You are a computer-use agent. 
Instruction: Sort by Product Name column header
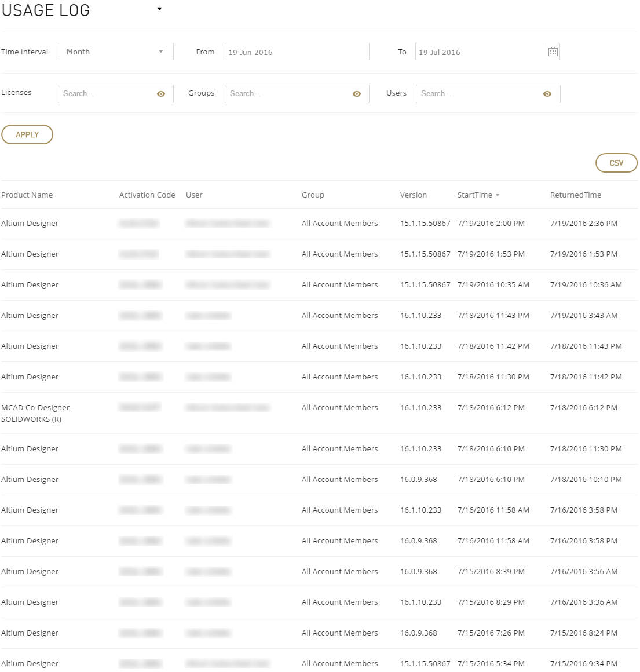tap(27, 195)
